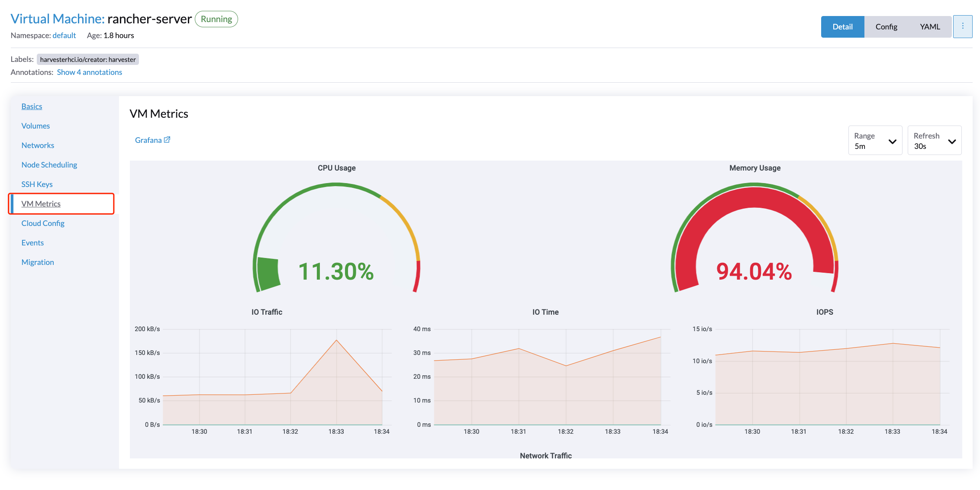Open the Migration tab
The height and width of the screenshot is (490, 980).
click(38, 262)
